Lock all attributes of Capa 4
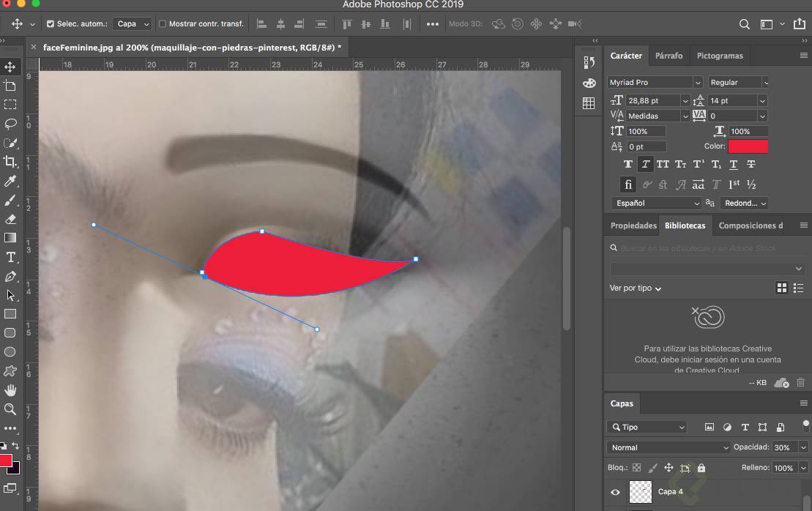 tap(701, 467)
